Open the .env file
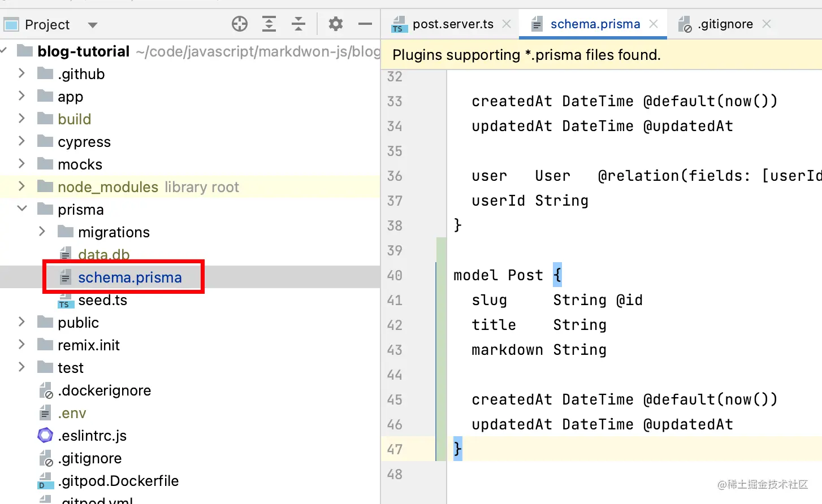The width and height of the screenshot is (822, 504). (x=72, y=413)
